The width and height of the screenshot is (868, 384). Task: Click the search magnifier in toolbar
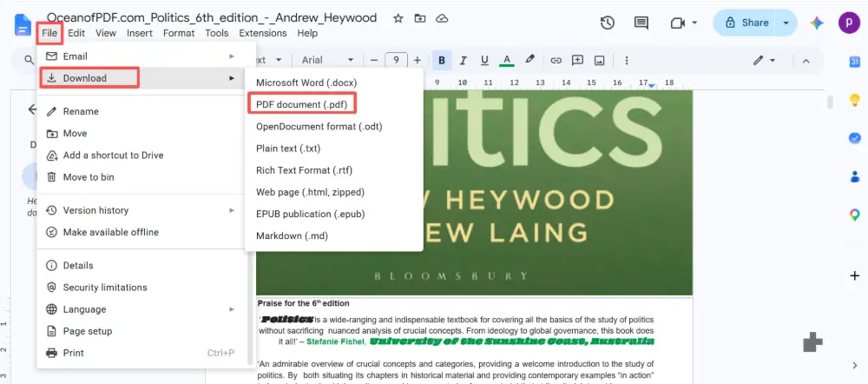click(x=30, y=60)
